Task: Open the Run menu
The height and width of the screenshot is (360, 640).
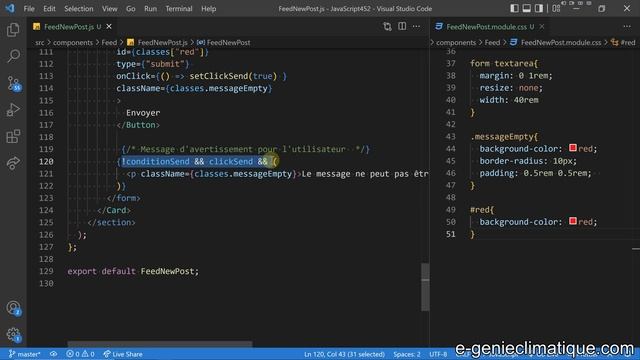Action: 150,9
